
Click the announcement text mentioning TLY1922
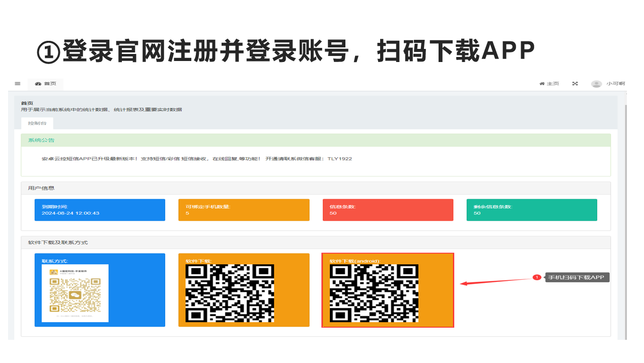[197, 159]
